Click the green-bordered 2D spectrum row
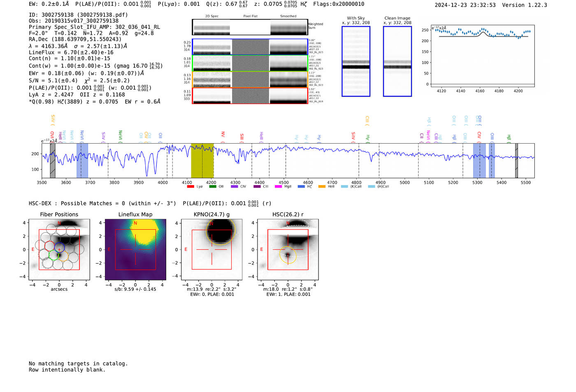This screenshot has height=392, width=576. (250, 63)
